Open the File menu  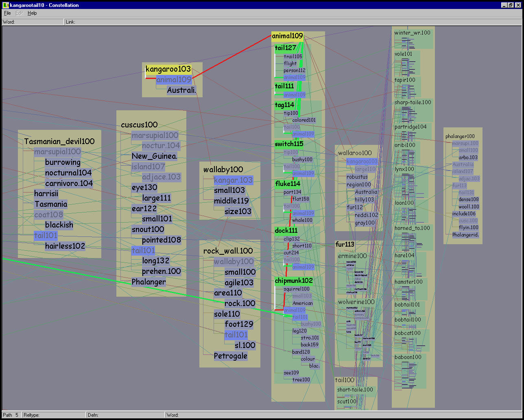(x=7, y=13)
